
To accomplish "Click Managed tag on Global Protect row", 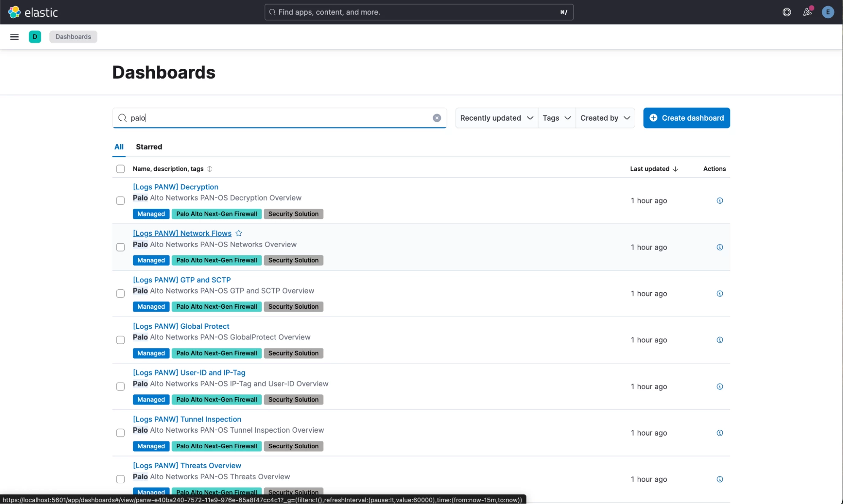I will coord(151,353).
